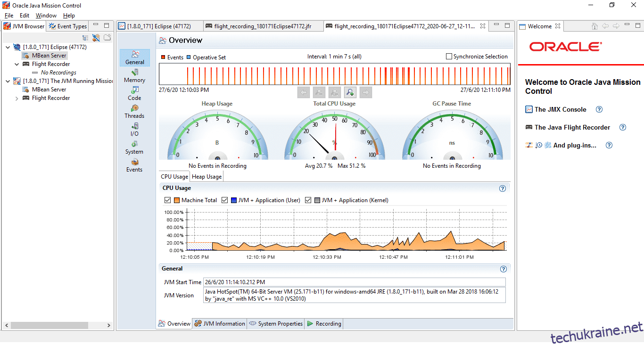Open the Help menu
The width and height of the screenshot is (644, 344).
tap(69, 16)
